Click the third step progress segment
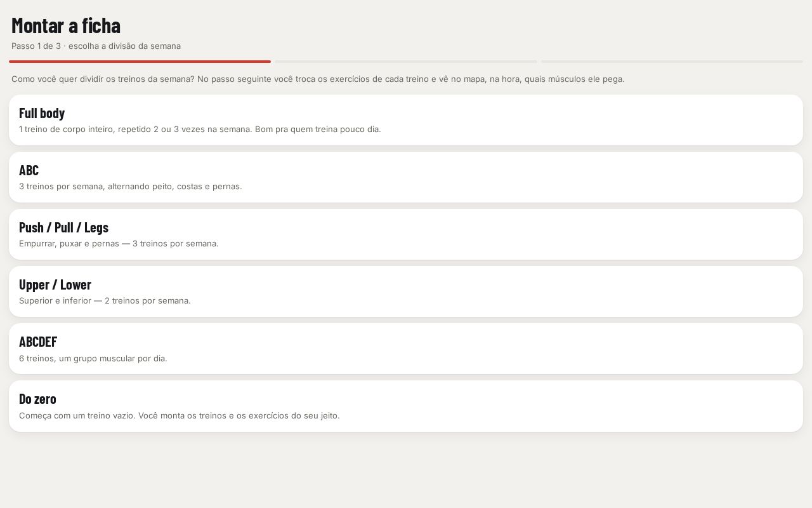Image resolution: width=812 pixels, height=508 pixels. pyautogui.click(x=672, y=62)
